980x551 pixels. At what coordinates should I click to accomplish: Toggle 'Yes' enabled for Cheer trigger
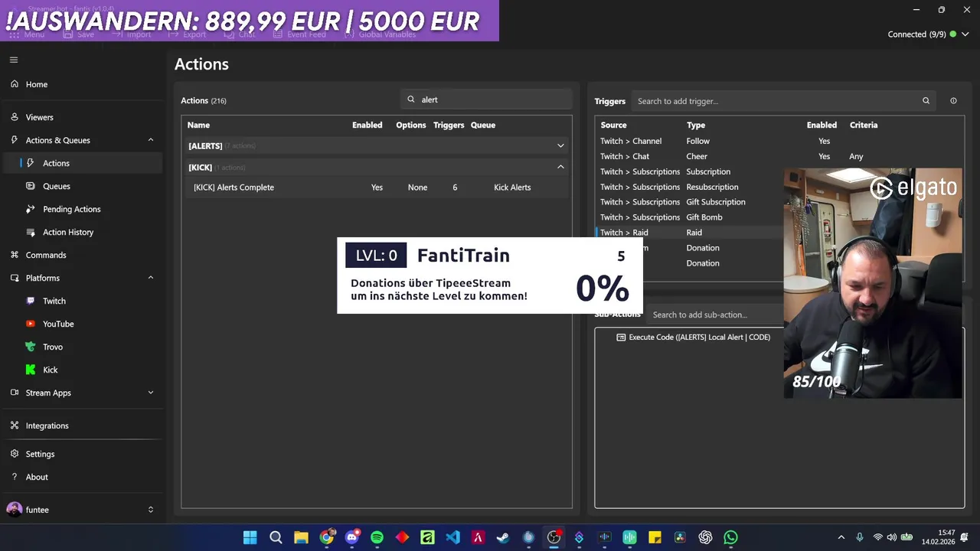824,156
